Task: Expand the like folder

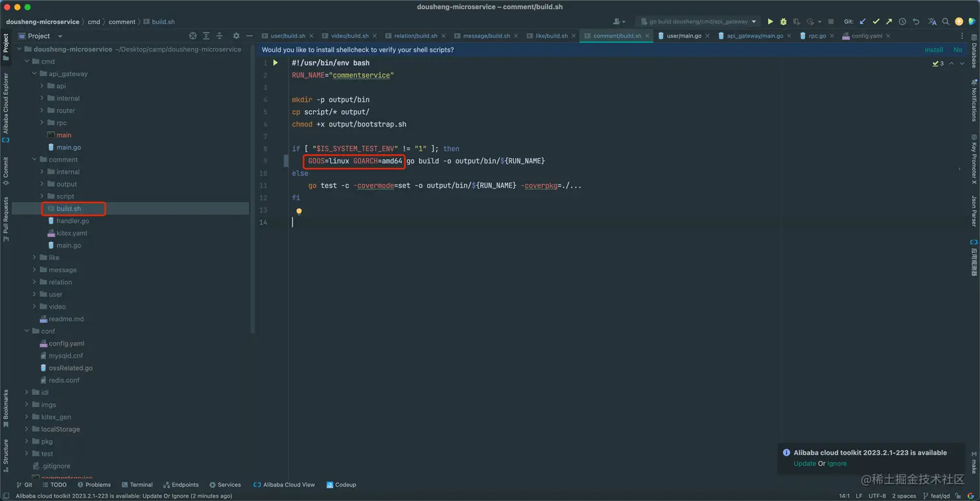Action: (x=35, y=257)
